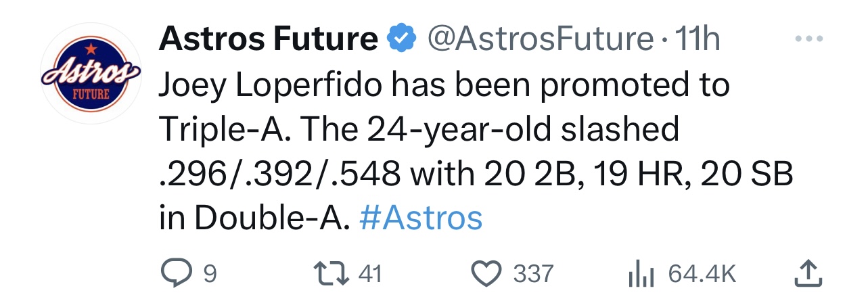Click the blue verified badge
868x303 pixels.
point(401,41)
